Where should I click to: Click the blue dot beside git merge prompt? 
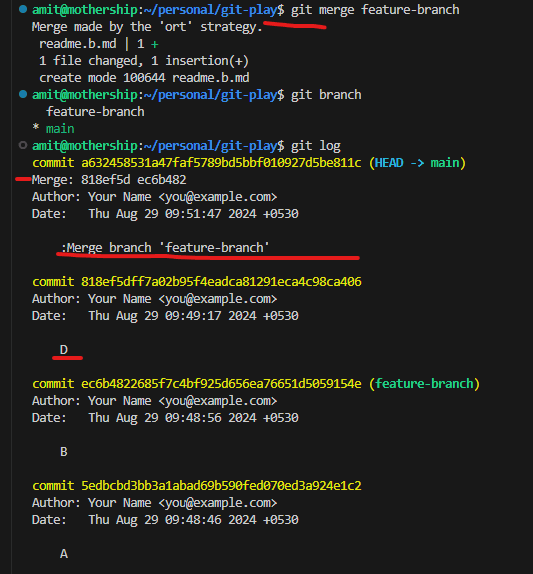23,9
